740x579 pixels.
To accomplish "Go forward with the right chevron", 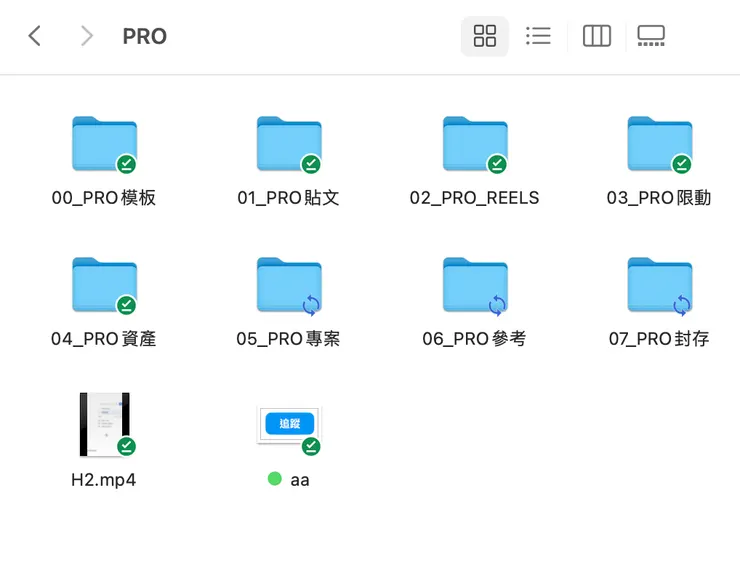I will tap(86, 36).
